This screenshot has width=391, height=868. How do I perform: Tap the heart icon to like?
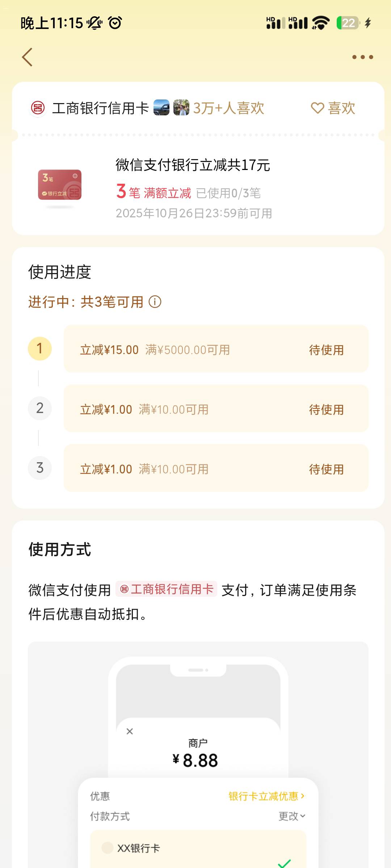click(x=318, y=108)
